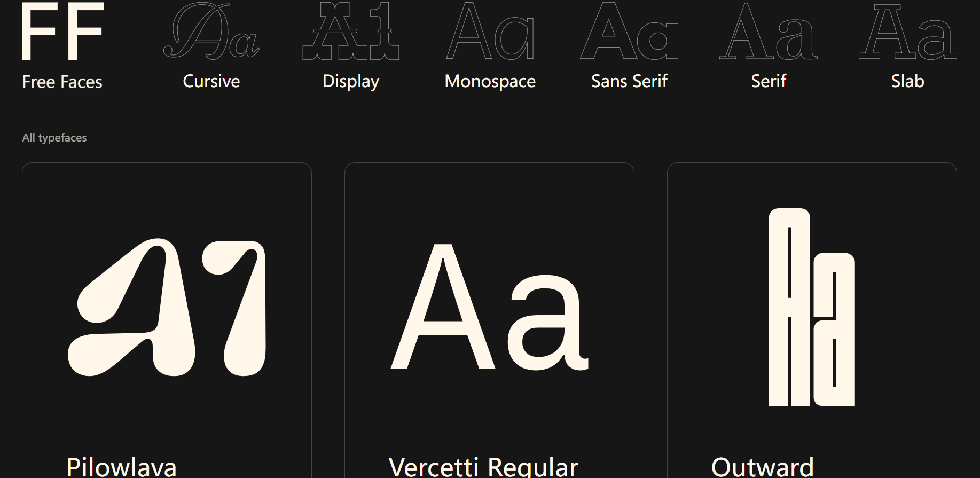
Task: Open the Display category label
Action: click(x=351, y=81)
